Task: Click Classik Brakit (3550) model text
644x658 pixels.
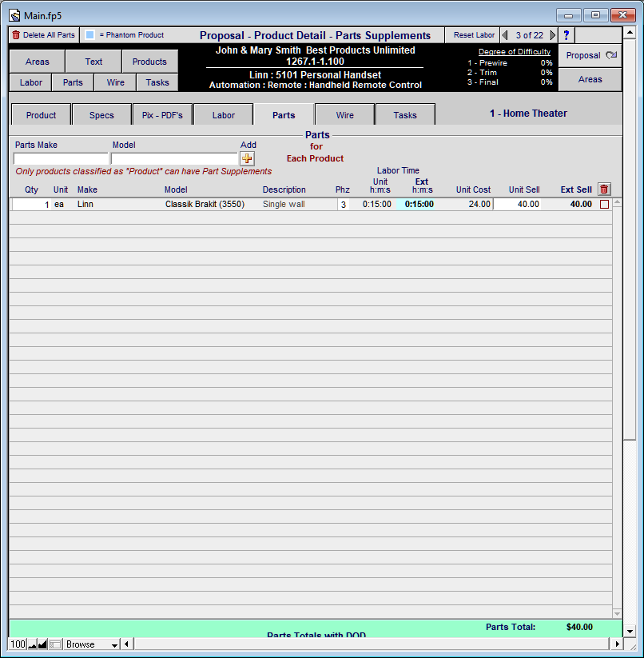Action: coord(205,205)
